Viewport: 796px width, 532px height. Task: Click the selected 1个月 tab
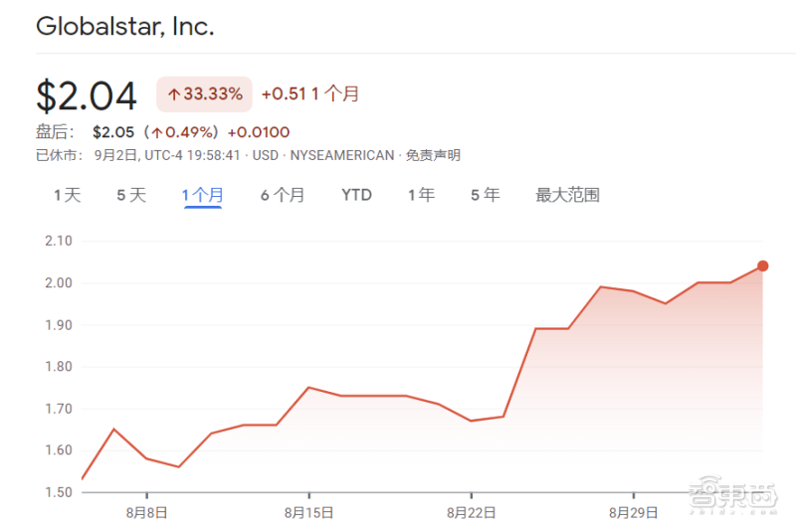[202, 195]
